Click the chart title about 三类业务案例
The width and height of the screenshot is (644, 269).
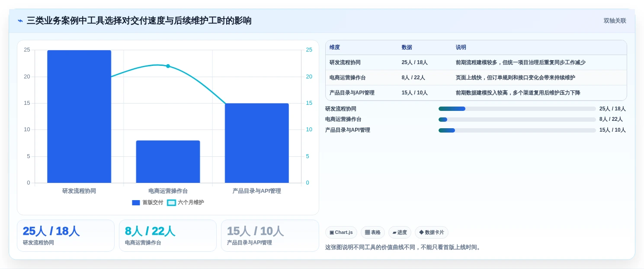[139, 21]
